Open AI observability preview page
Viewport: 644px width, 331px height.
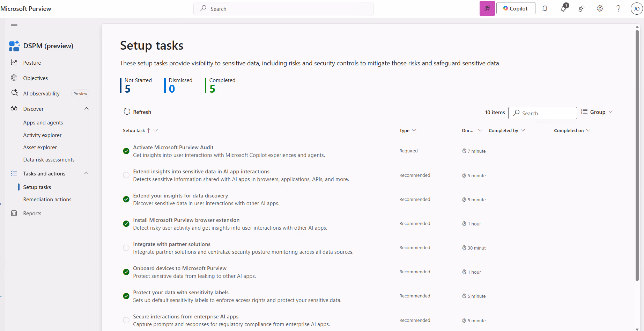click(41, 93)
